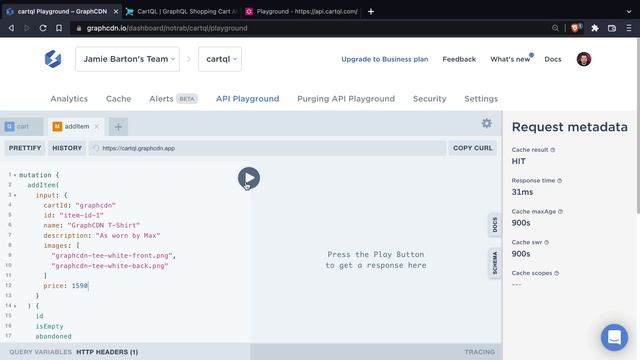Open the browser hamburger menu
640x360 pixels.
629,28
